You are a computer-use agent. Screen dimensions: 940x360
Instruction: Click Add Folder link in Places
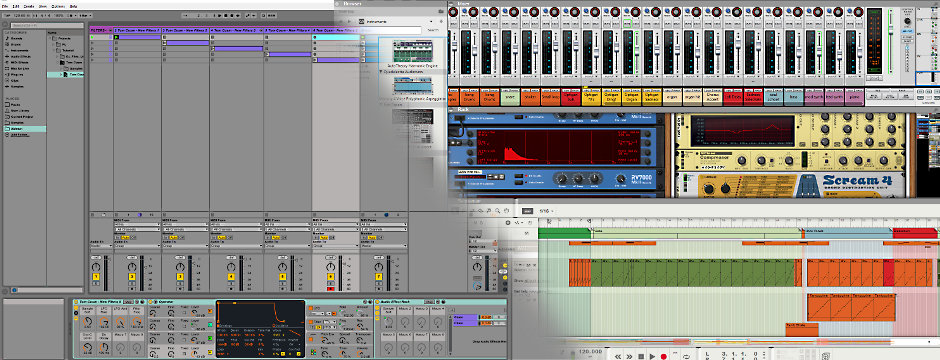click(x=19, y=135)
